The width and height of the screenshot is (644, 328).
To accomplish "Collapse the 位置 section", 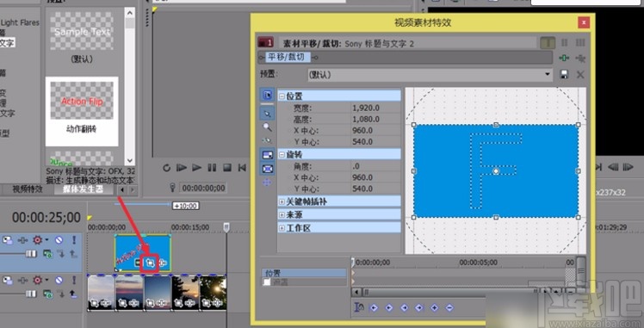I will click(282, 96).
